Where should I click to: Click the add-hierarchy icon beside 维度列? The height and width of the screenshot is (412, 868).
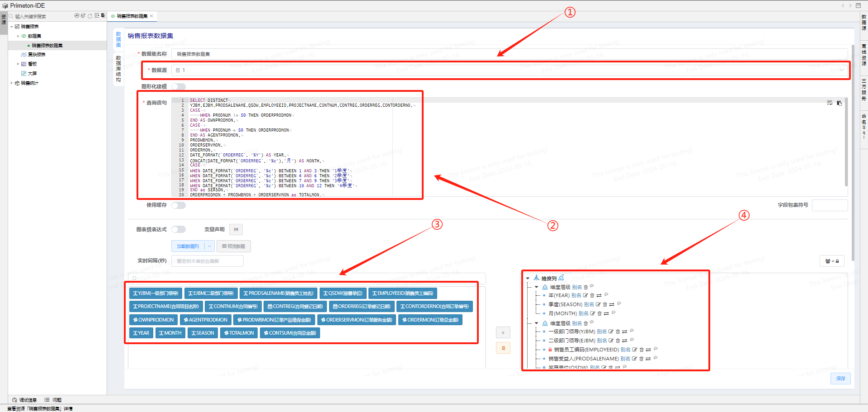click(561, 278)
